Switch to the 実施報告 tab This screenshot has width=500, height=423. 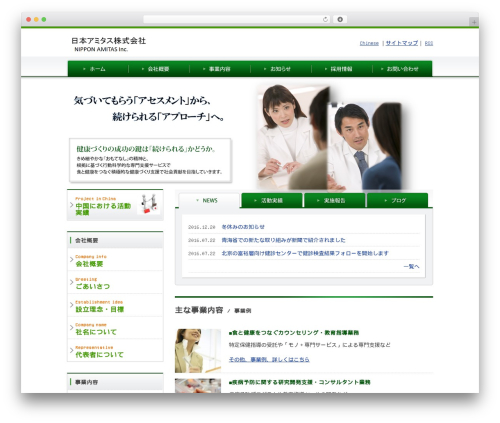click(x=334, y=200)
